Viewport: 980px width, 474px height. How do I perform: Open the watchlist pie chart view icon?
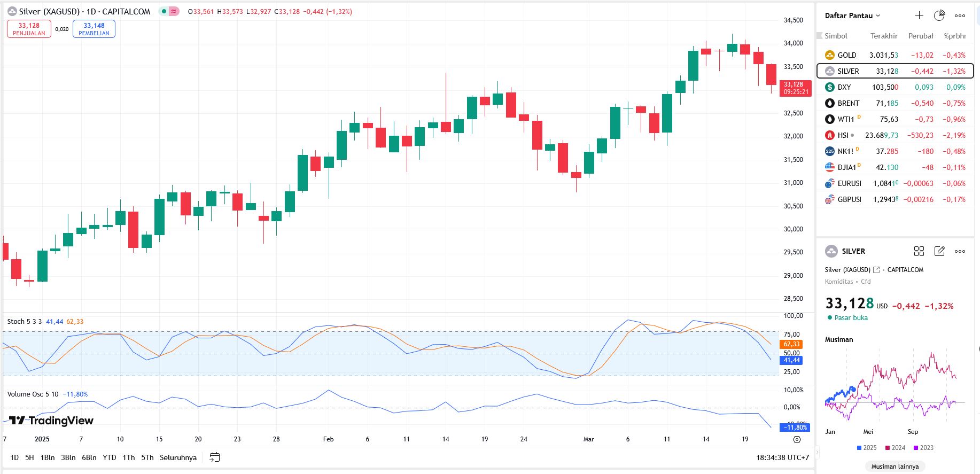pos(939,15)
